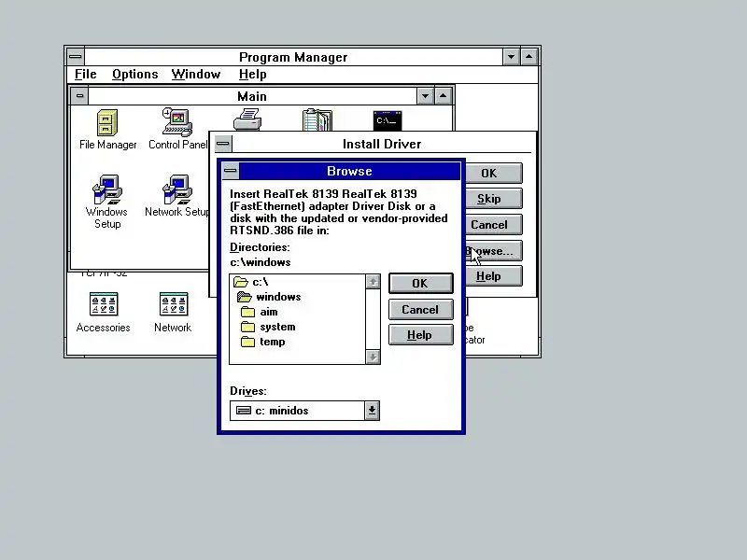Click Help in the Browse dialog
Screen dimensions: 747x560
421,335
